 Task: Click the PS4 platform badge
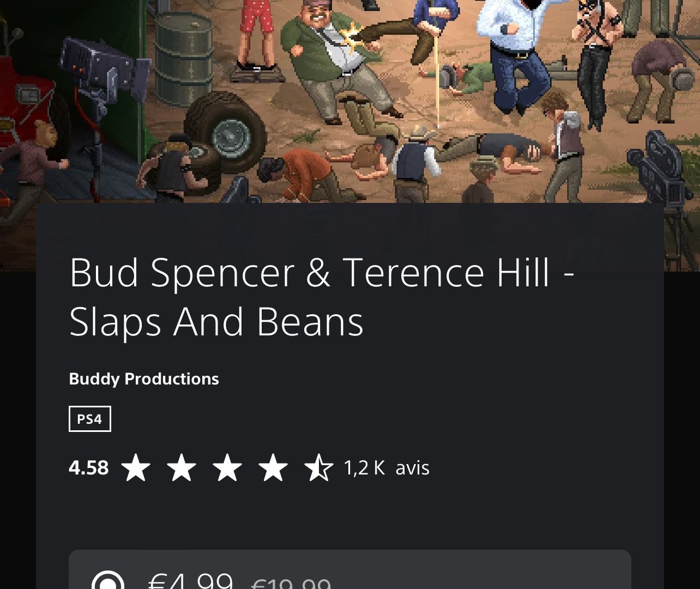(90, 419)
